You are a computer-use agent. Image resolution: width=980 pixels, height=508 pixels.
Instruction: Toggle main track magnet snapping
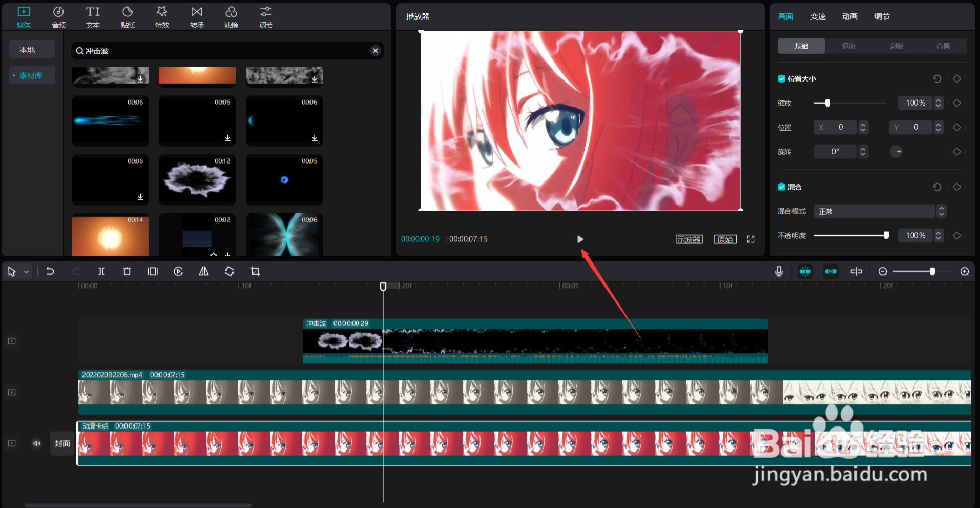[x=805, y=271]
